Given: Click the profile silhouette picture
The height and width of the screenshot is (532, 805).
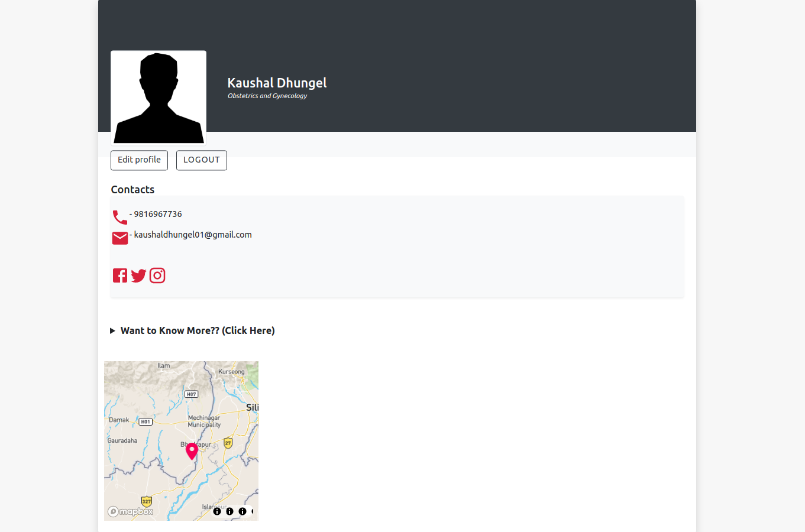Looking at the screenshot, I should (159, 98).
